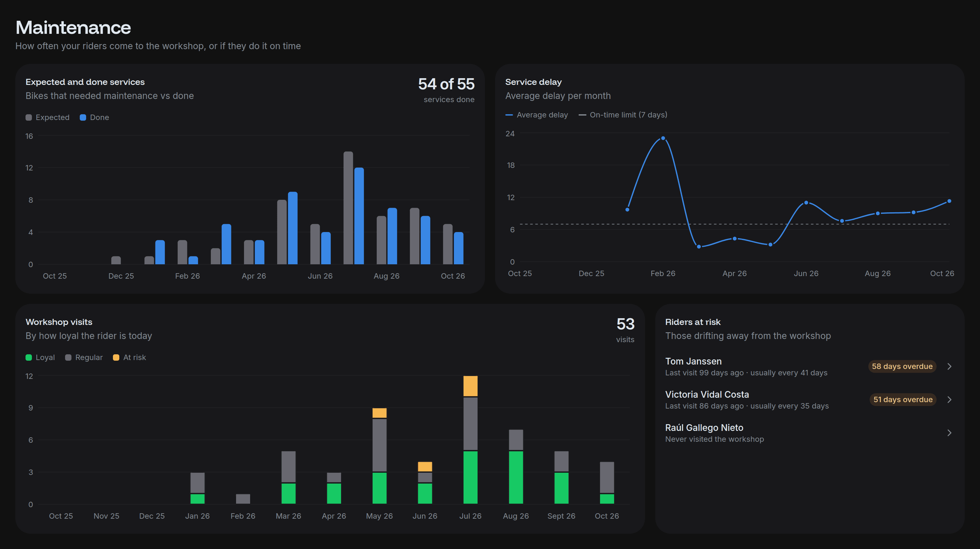This screenshot has width=980, height=549.
Task: Click the Aug 26 loyal green bar segment
Action: [516, 478]
